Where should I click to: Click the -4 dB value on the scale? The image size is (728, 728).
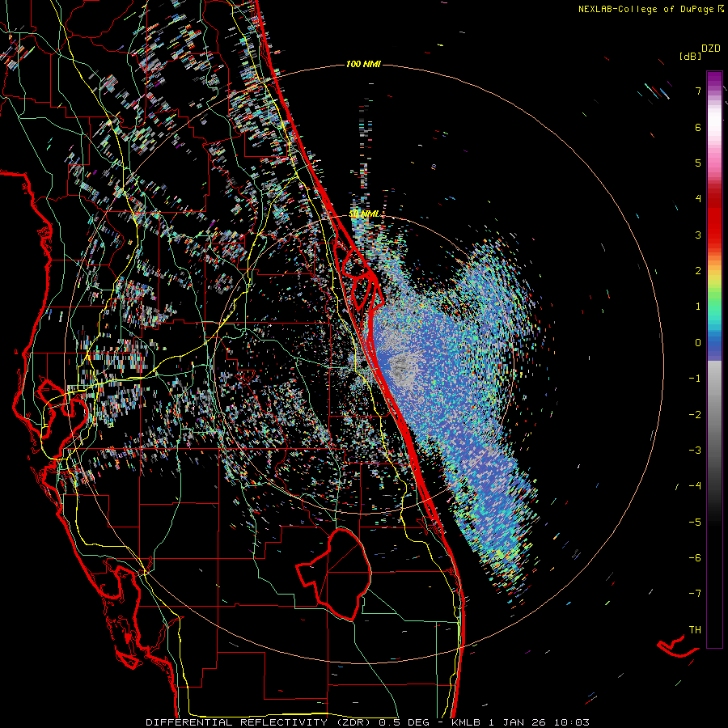(695, 486)
